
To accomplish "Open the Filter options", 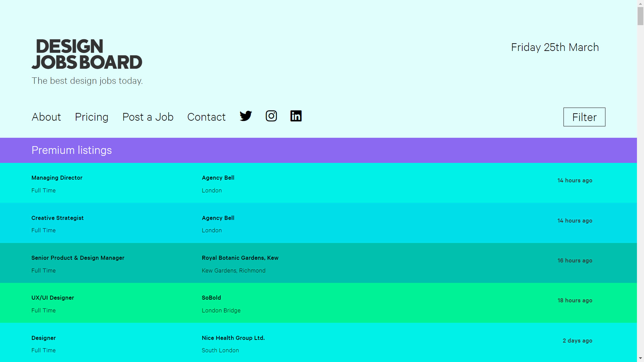I will 584,117.
